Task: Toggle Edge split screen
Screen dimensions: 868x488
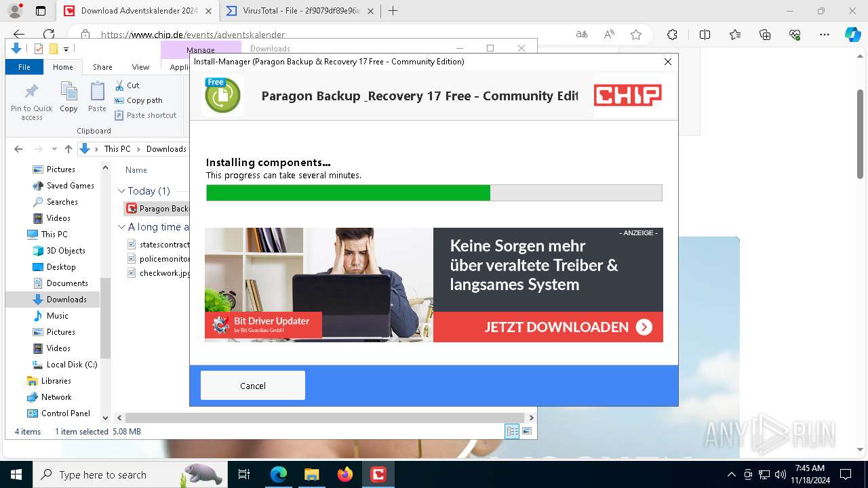Action: 705,35
